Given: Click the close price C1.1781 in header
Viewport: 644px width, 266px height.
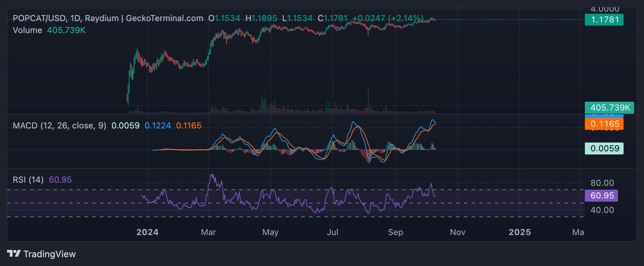Looking at the screenshot, I should 333,18.
